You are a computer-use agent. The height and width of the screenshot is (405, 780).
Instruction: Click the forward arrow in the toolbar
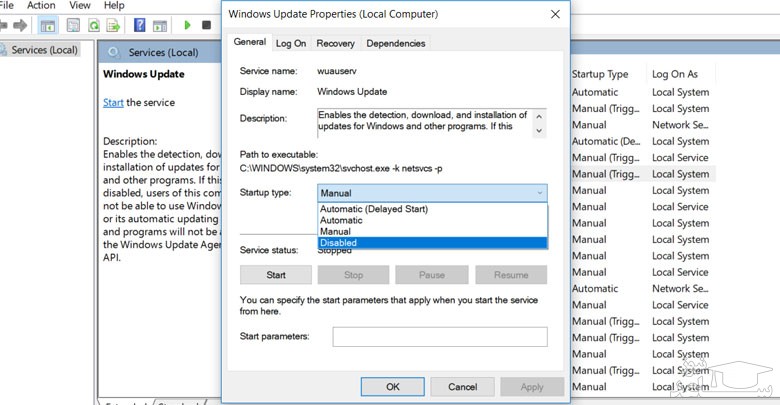click(19, 25)
